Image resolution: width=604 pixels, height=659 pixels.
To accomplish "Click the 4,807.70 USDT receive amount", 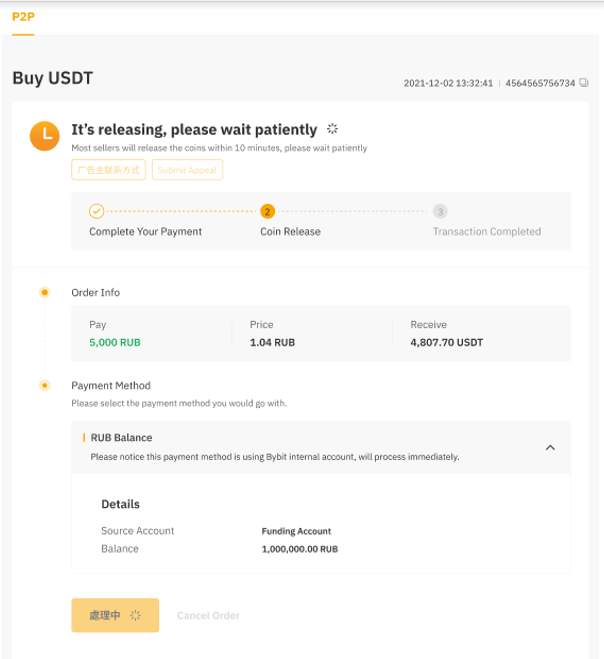I will (x=446, y=342).
